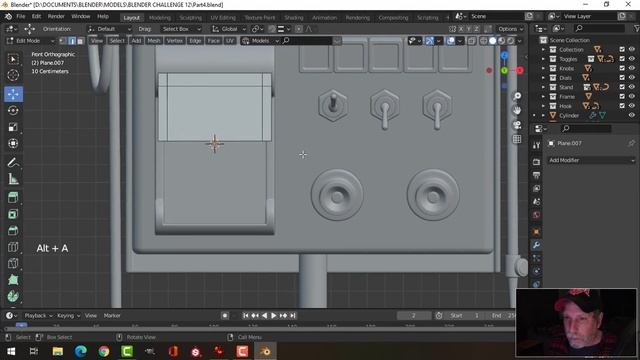Toggle X-ray view button
Screen dimensions: 640x360
(471, 41)
